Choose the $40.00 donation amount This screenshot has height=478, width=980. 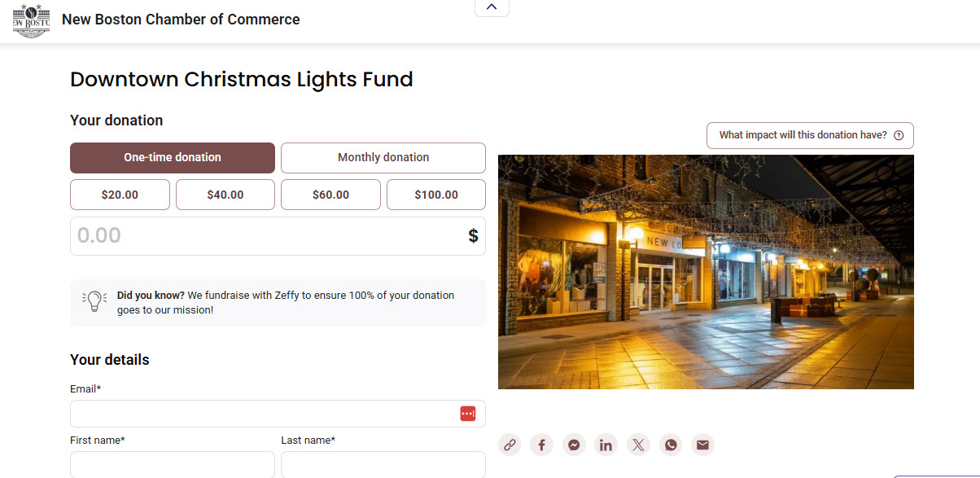coord(225,195)
